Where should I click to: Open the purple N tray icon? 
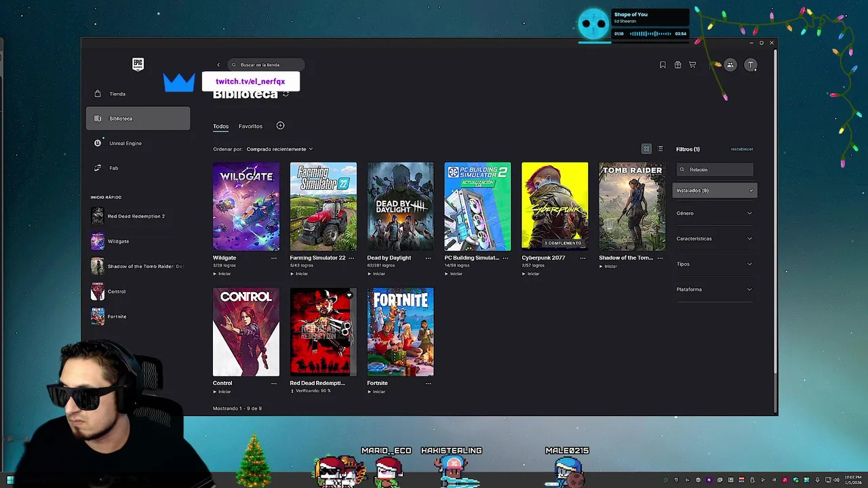click(x=709, y=480)
